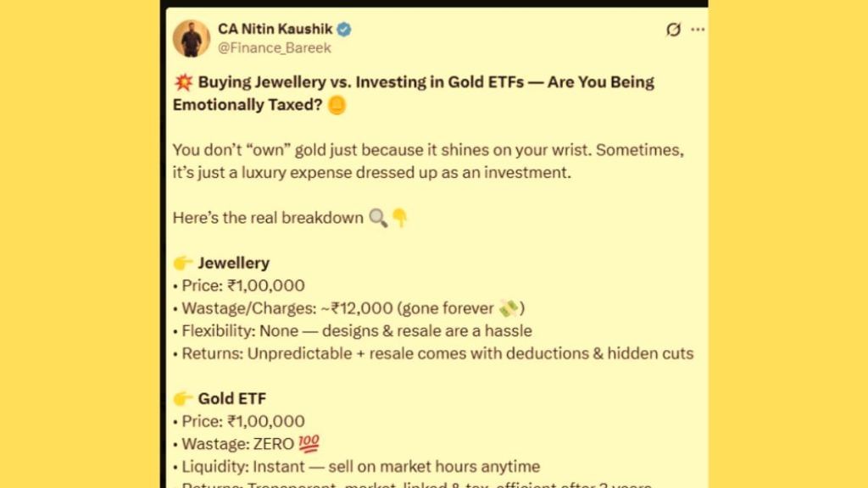
Task: Click the Wastage/Charges ₹12,000 line
Action: (x=348, y=308)
